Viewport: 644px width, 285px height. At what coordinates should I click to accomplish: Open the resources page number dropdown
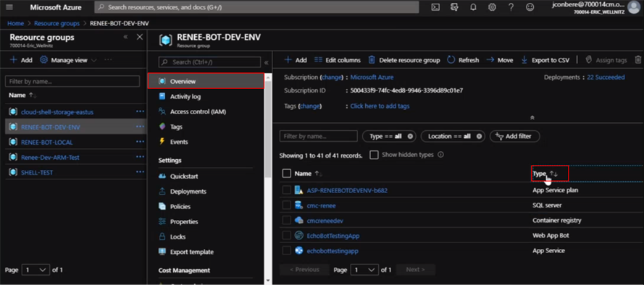pyautogui.click(x=364, y=269)
